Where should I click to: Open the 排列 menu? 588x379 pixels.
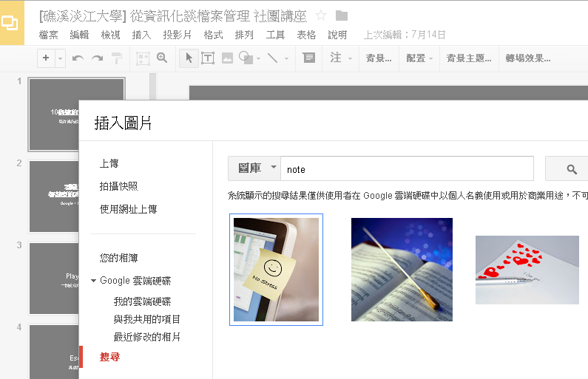pos(244,35)
